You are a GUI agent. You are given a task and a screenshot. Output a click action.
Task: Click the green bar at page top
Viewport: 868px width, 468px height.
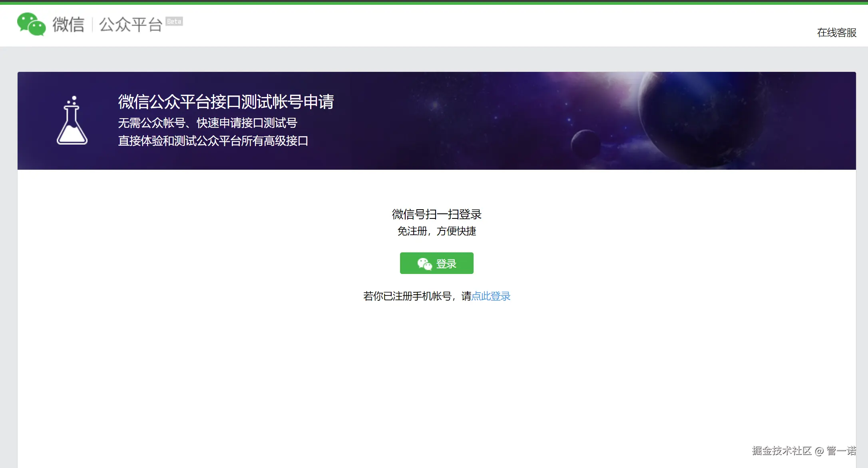(434, 2)
